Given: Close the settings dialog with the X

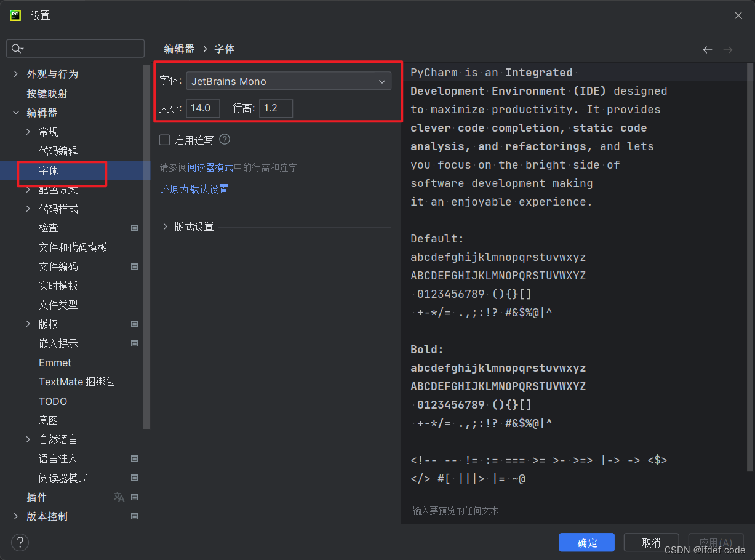Looking at the screenshot, I should pyautogui.click(x=738, y=15).
